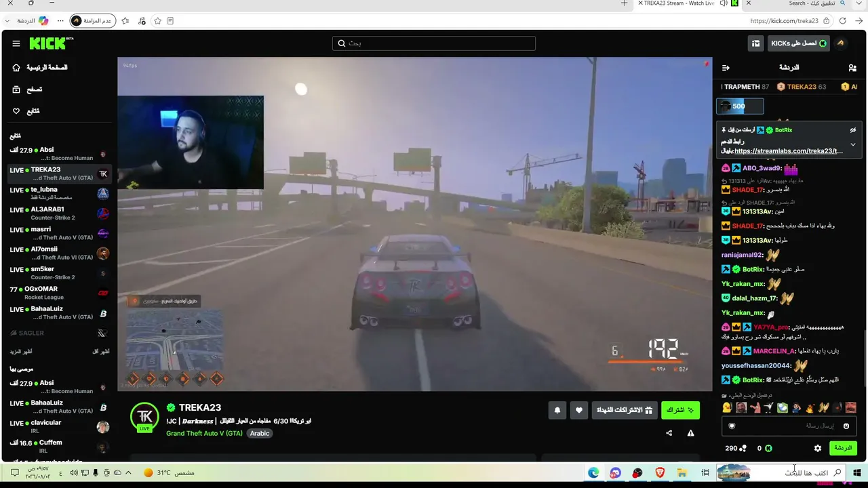Click the 500 gift progress banner
Image resolution: width=868 pixels, height=488 pixels.
[740, 106]
